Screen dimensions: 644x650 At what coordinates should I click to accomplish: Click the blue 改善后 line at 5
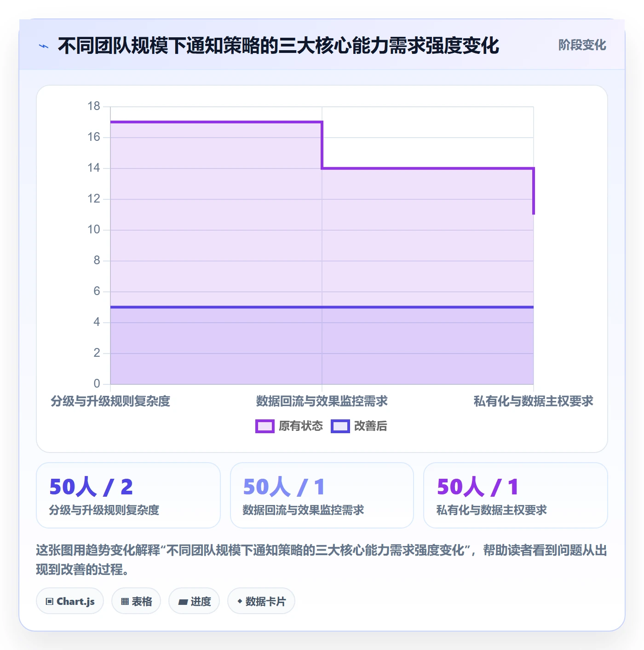tap(322, 307)
